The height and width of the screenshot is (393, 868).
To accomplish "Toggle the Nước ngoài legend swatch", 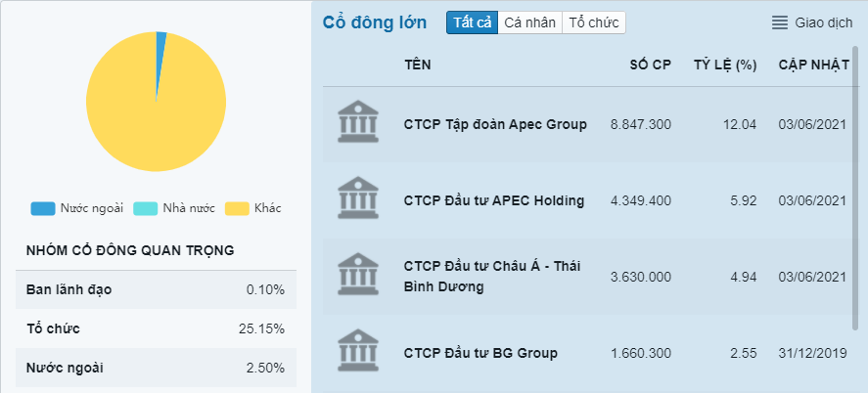I will point(42,208).
